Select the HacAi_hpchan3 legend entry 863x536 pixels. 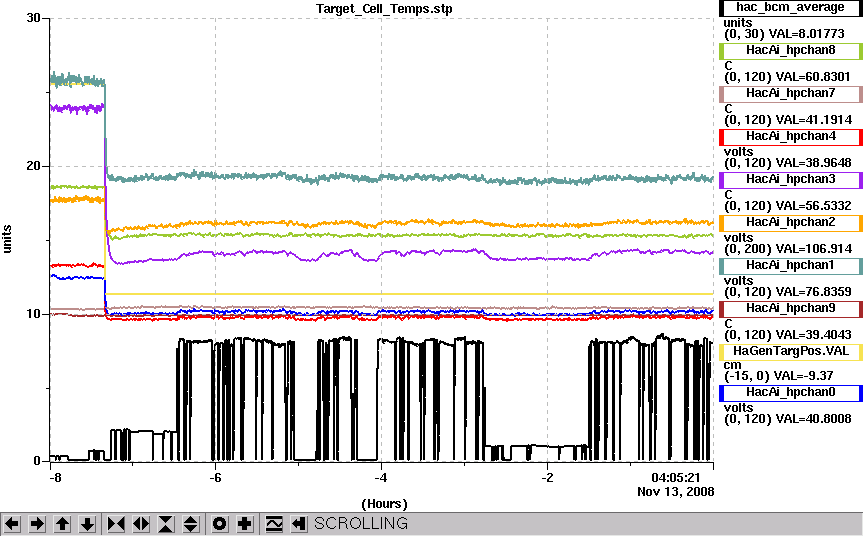pos(790,179)
